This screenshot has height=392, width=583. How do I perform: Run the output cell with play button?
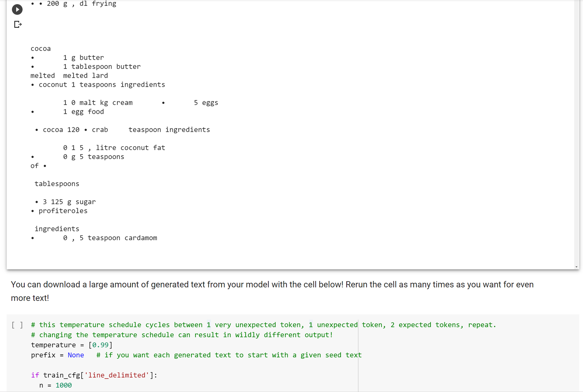click(17, 9)
